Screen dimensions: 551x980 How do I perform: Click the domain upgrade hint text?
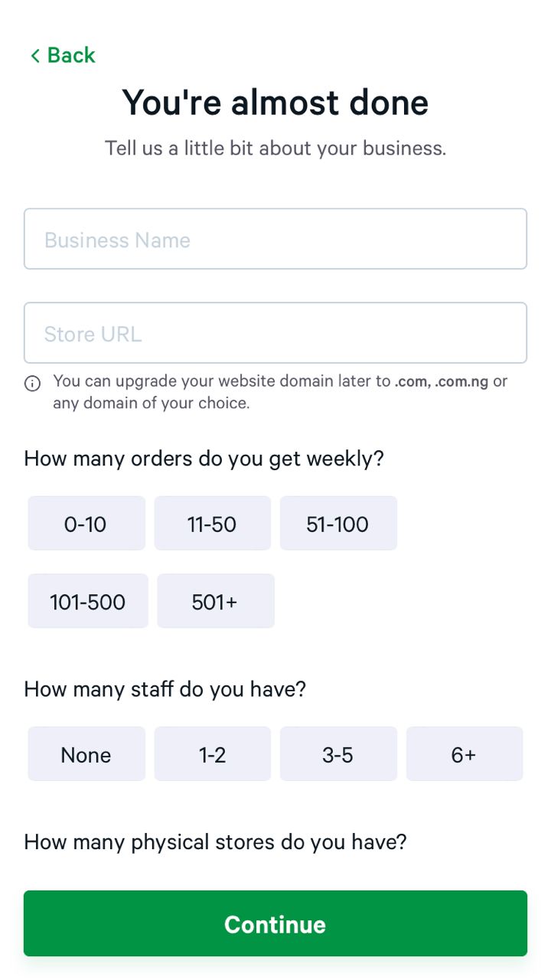coord(280,391)
